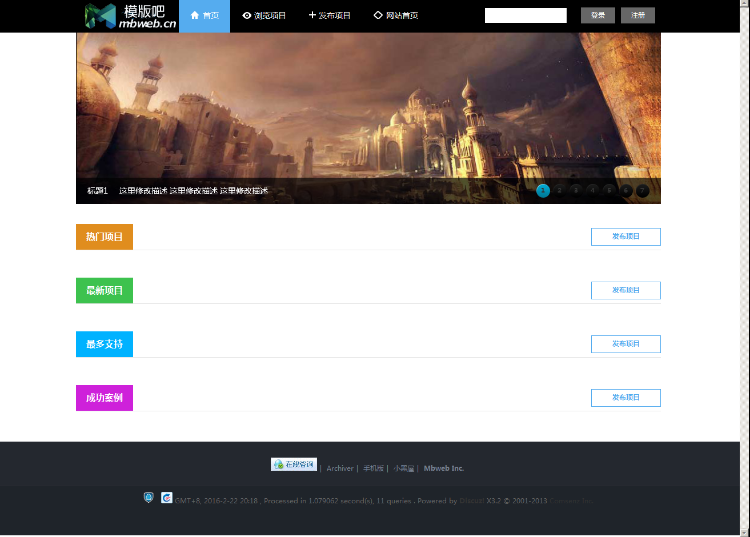Click the vertical scrollbar on the right edge
The width and height of the screenshot is (750, 537).
745,268
